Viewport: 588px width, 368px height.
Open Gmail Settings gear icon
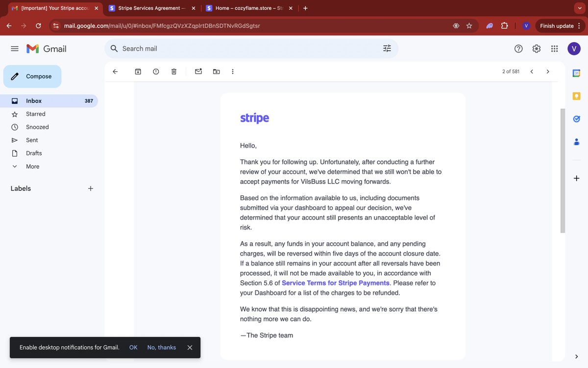point(537,49)
